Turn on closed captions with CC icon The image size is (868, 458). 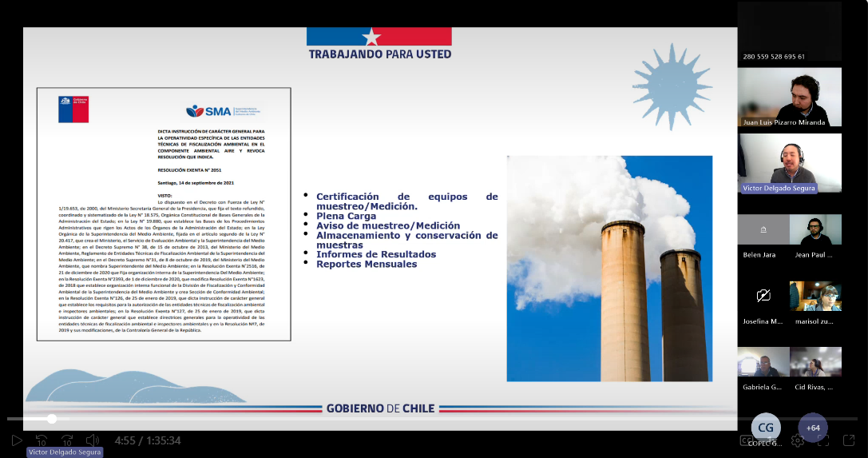click(x=746, y=441)
